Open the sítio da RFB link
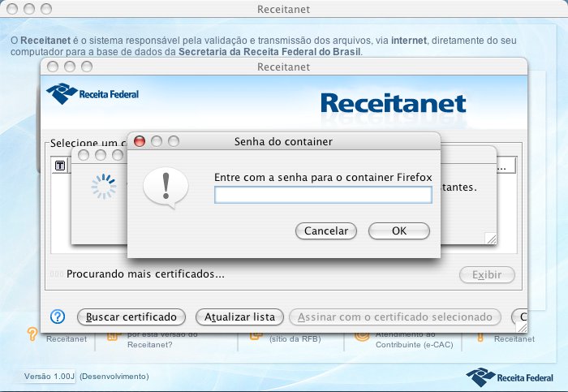Image resolution: width=568 pixels, height=392 pixels. [295, 339]
